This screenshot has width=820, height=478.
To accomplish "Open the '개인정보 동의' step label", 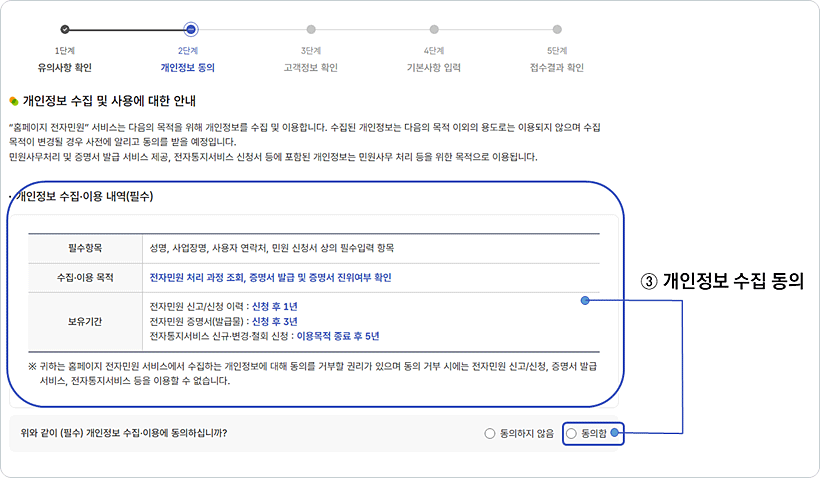I will 188,67.
